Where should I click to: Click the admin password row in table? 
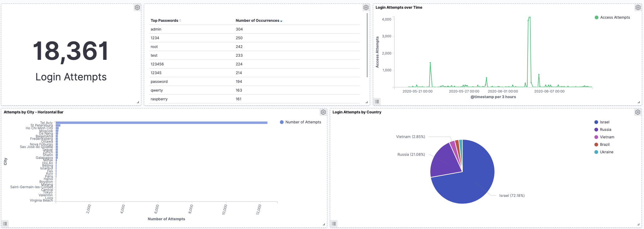click(156, 29)
